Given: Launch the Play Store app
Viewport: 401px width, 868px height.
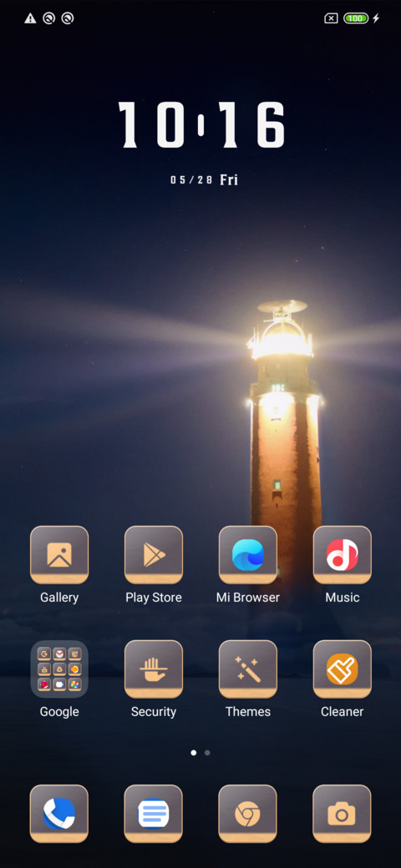Looking at the screenshot, I should [154, 555].
